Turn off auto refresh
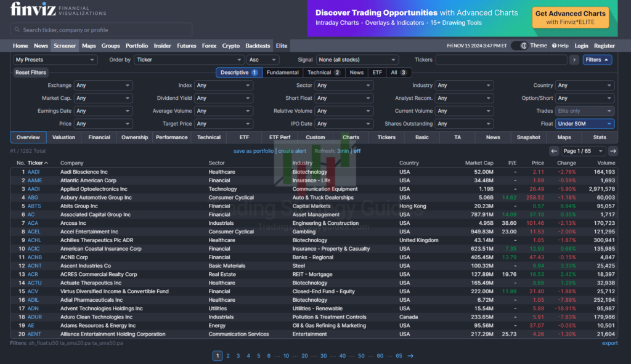The image size is (631, 364). click(357, 151)
